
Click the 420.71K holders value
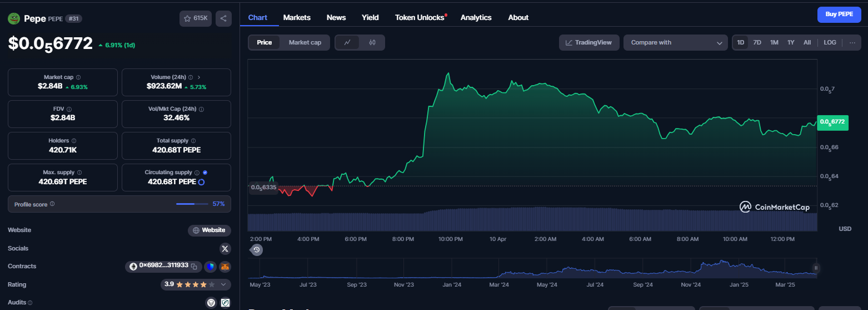pos(62,150)
